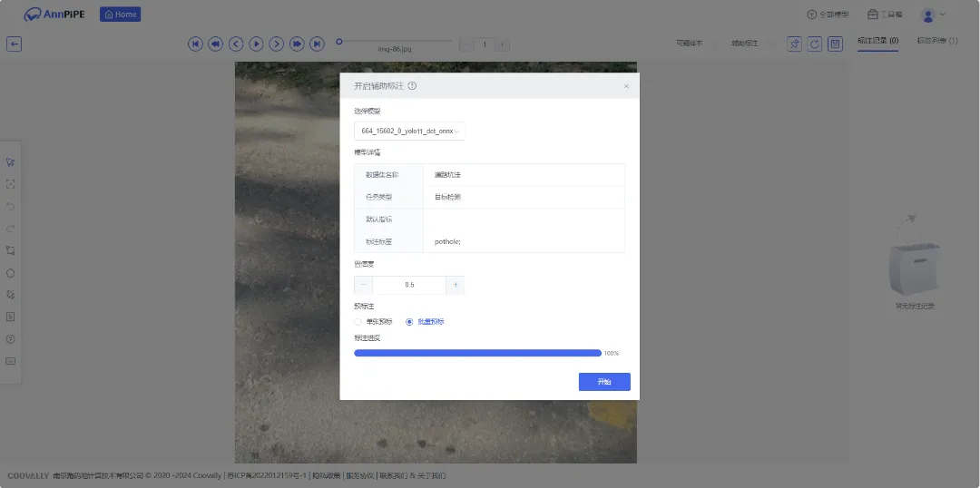Switch to the 标签列表 (1) tab
980x488 pixels.
(936, 41)
